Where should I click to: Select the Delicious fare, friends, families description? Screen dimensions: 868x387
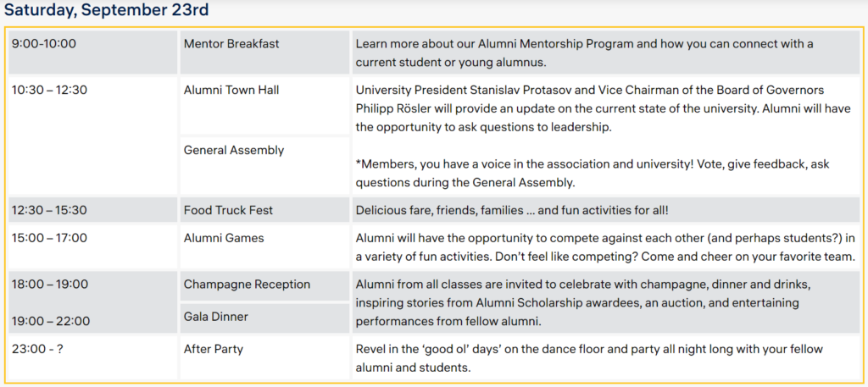[512, 210]
